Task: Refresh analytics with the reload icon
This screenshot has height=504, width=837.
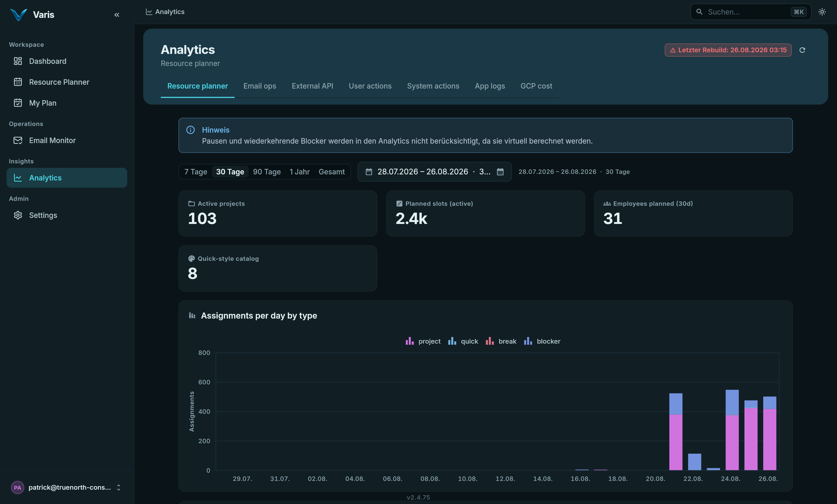Action: [802, 50]
